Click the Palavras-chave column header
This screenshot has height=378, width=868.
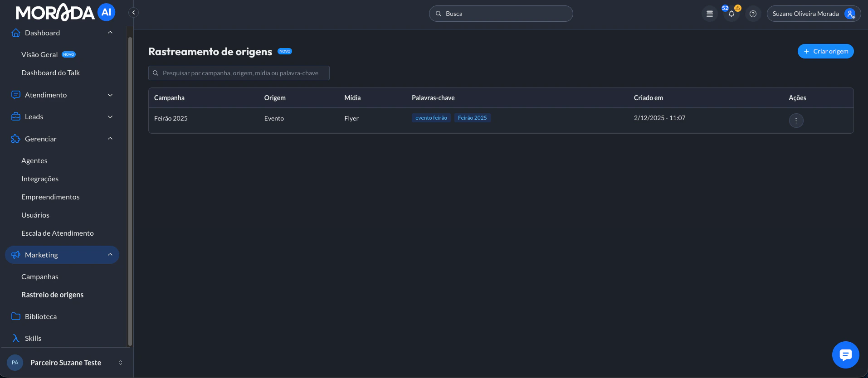click(x=433, y=98)
